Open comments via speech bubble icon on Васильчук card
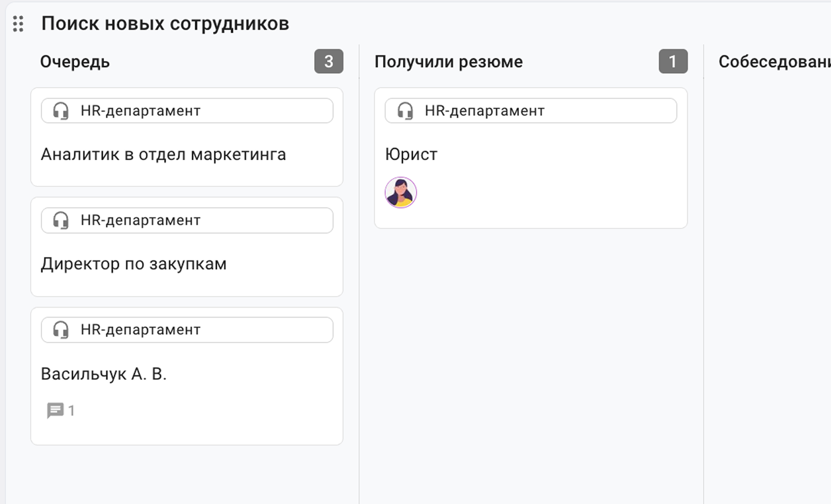The height and width of the screenshot is (504, 831). click(55, 410)
